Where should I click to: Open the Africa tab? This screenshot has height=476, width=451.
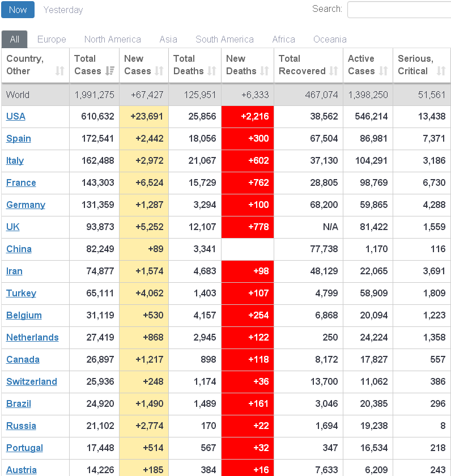click(x=283, y=39)
